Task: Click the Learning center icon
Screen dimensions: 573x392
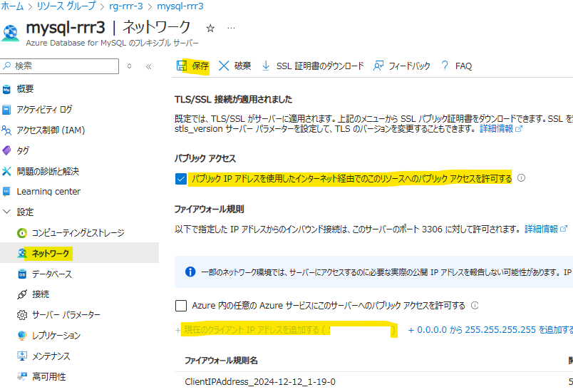Action: coord(6,192)
